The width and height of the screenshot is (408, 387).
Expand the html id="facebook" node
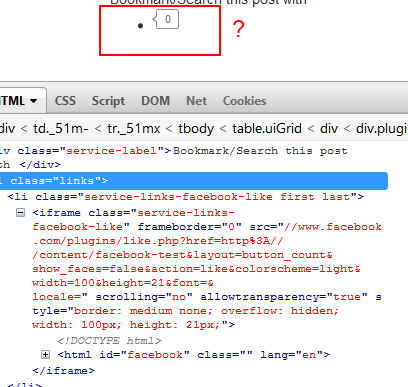pyautogui.click(x=45, y=355)
